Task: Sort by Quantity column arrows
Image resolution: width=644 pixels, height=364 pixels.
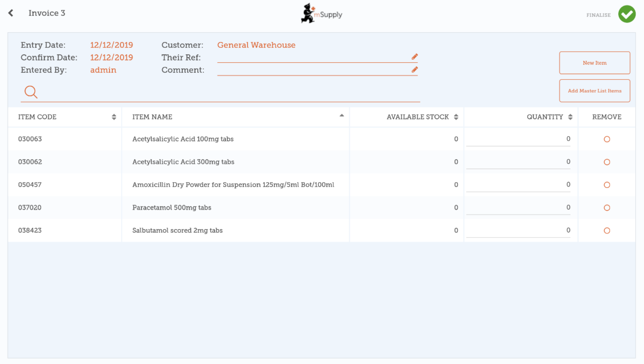Action: pyautogui.click(x=570, y=117)
